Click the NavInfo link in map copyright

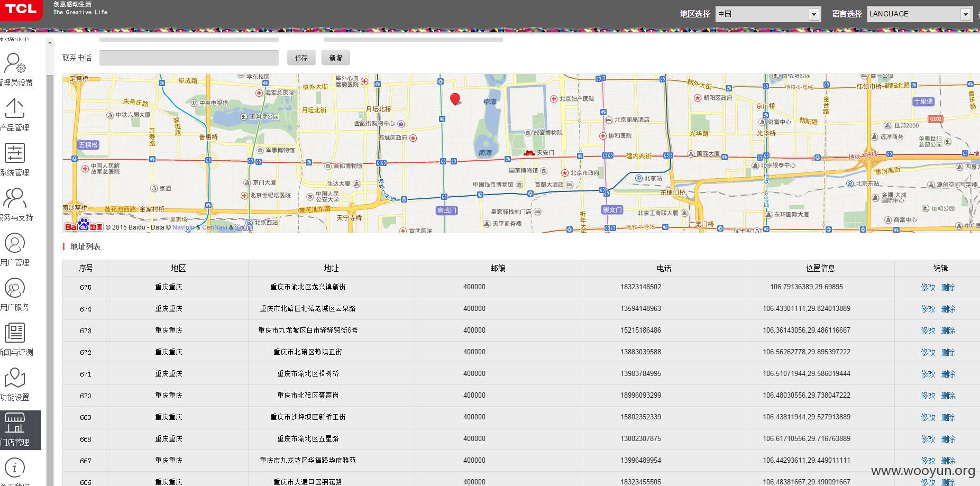click(x=184, y=227)
